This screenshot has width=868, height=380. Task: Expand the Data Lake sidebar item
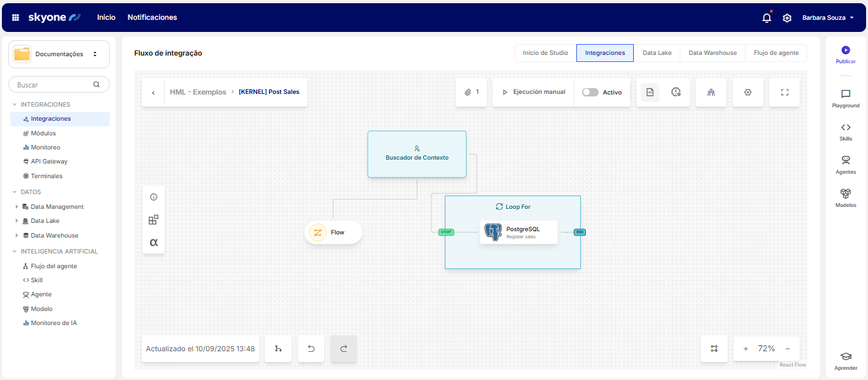point(17,221)
